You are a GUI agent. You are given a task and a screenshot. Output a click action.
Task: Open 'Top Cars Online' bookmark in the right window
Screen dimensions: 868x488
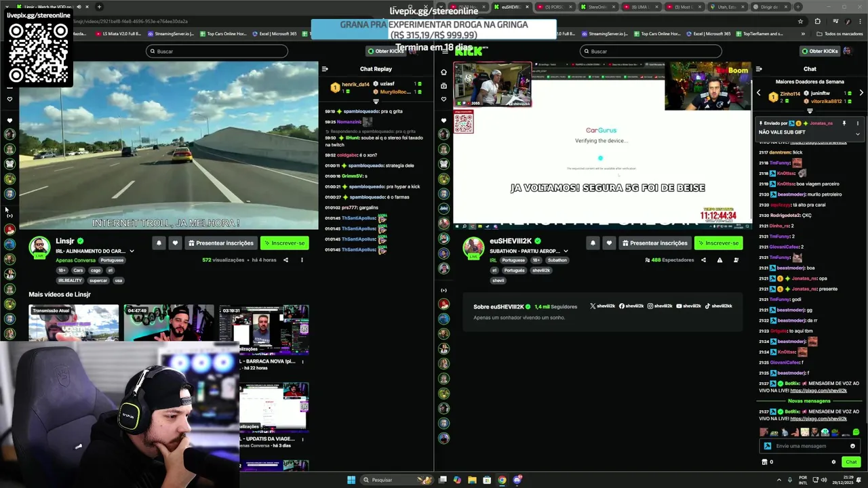pyautogui.click(x=657, y=34)
